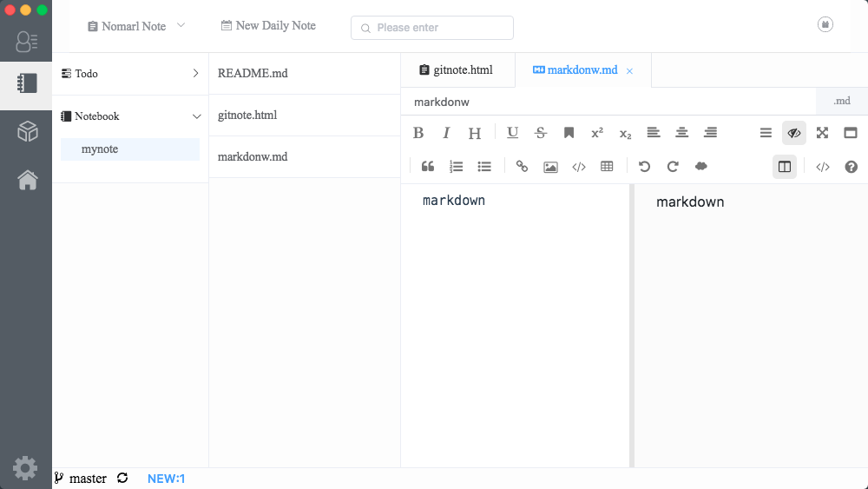
Task: Open README.md from the file list
Action: [x=253, y=74]
